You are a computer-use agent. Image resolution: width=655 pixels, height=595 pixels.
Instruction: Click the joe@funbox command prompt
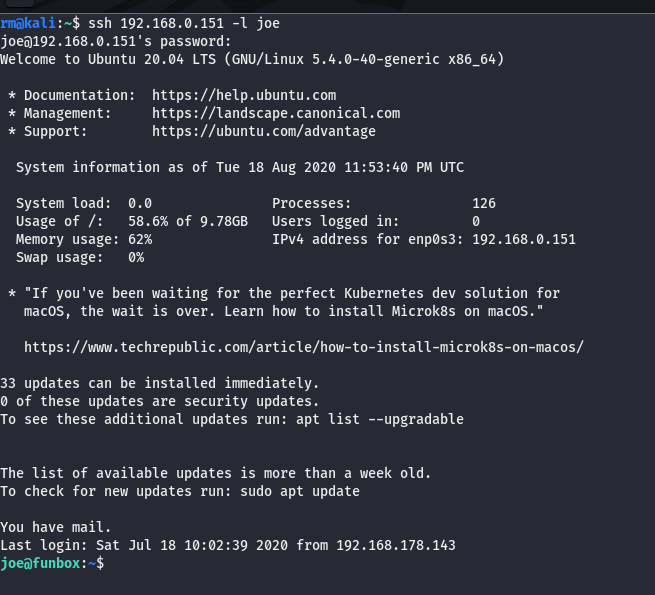(50, 563)
